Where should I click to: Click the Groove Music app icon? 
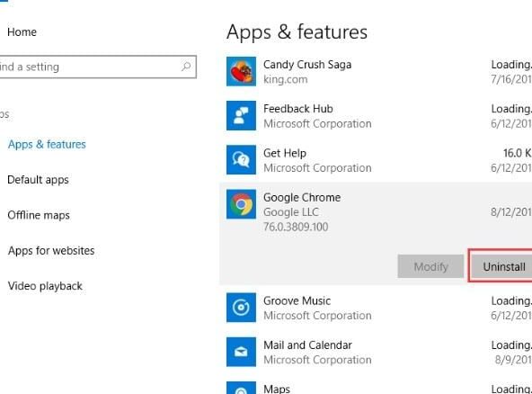coord(241,308)
